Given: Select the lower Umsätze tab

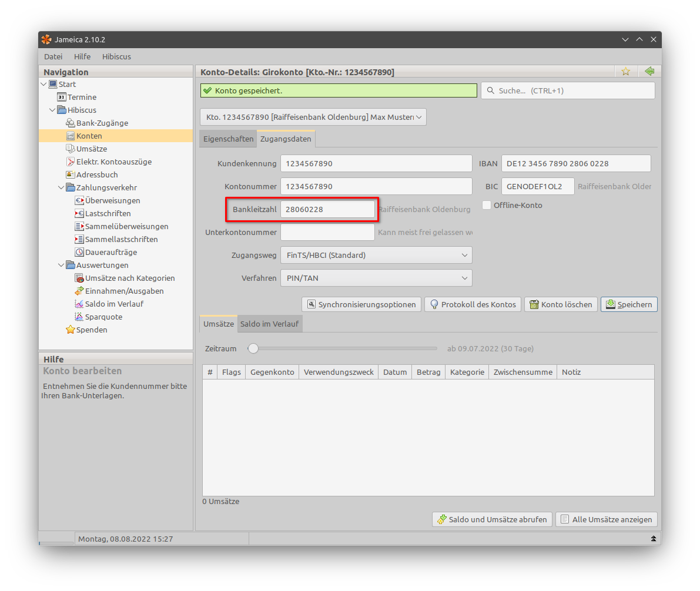Looking at the screenshot, I should (219, 324).
